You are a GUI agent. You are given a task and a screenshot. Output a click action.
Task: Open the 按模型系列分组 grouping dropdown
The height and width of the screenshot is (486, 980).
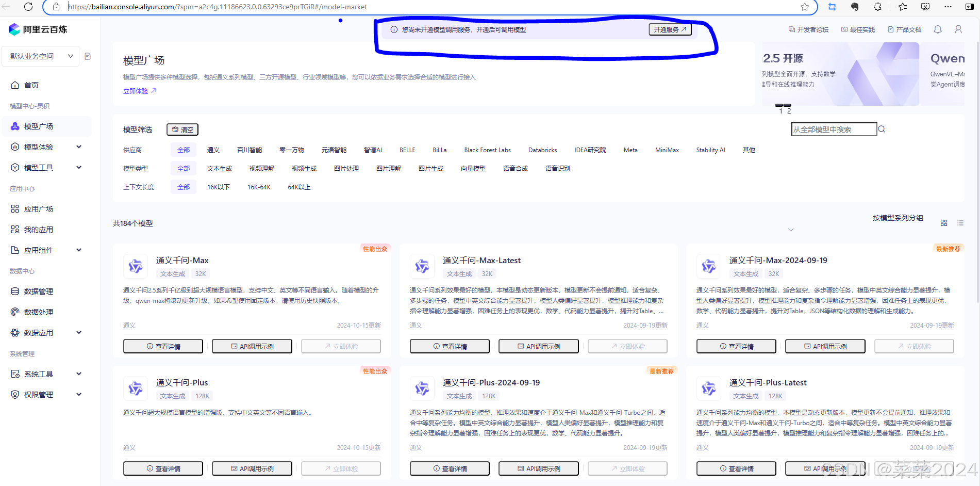pos(898,218)
